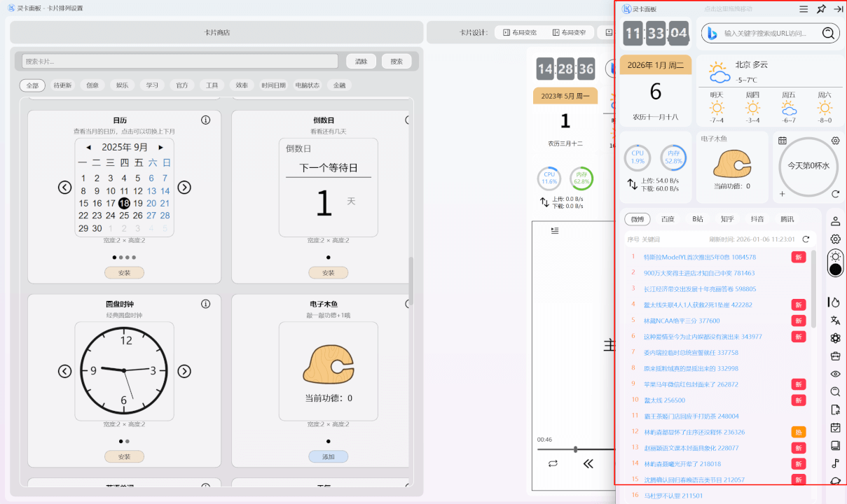847x504 pixels.
Task: Open the translate tool in the sidebar
Action: (835, 321)
